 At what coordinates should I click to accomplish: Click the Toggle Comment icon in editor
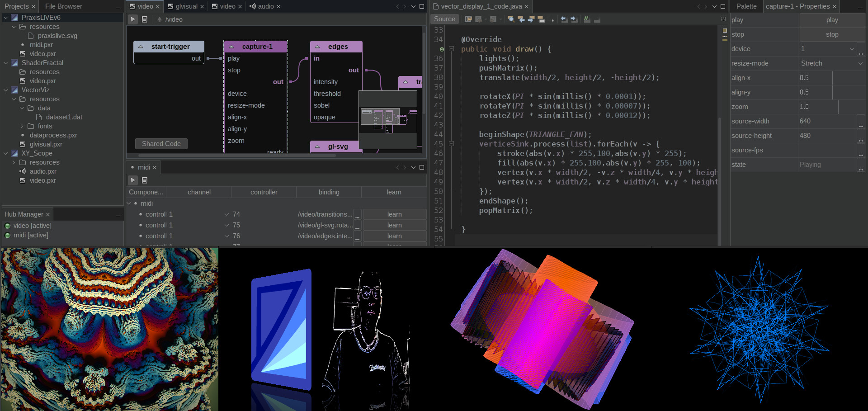pos(587,19)
